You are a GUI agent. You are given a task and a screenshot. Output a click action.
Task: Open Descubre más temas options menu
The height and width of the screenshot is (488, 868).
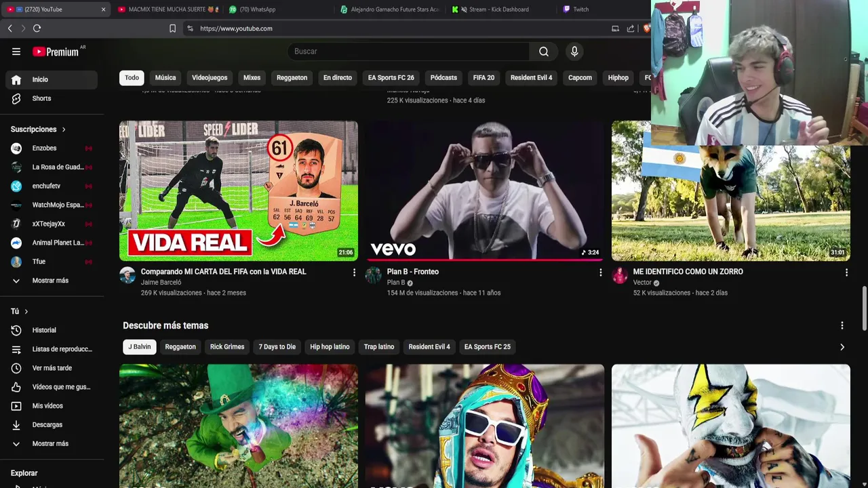pyautogui.click(x=842, y=325)
